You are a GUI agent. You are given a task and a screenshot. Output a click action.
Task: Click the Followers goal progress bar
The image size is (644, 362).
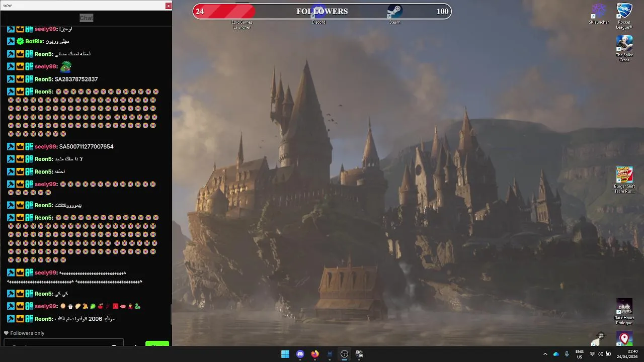(322, 11)
